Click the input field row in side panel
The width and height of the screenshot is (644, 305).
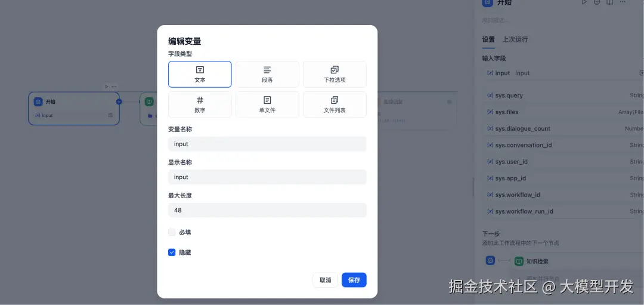coord(563,73)
